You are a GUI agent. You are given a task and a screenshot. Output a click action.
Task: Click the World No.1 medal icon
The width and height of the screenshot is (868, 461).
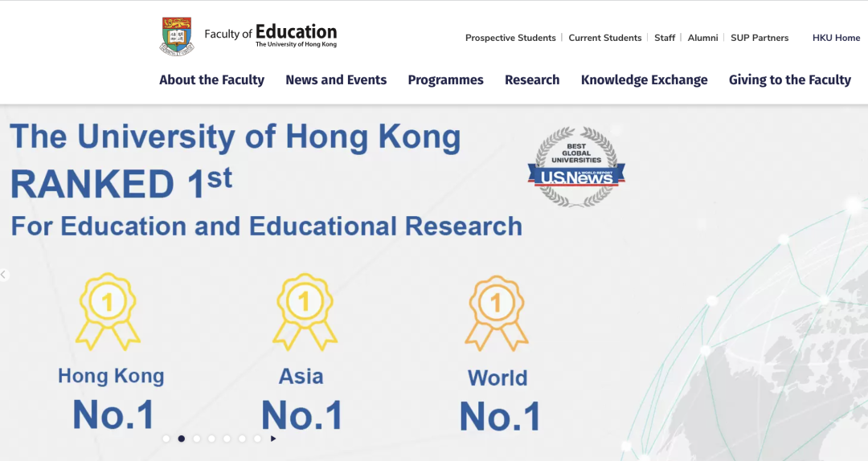497,313
